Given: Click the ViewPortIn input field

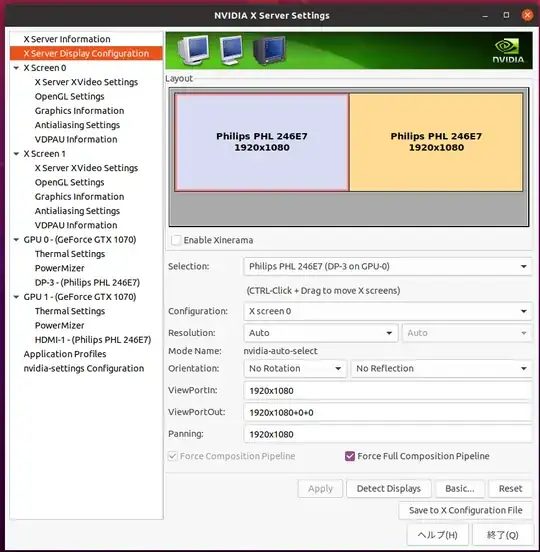Looking at the screenshot, I should tap(387, 391).
